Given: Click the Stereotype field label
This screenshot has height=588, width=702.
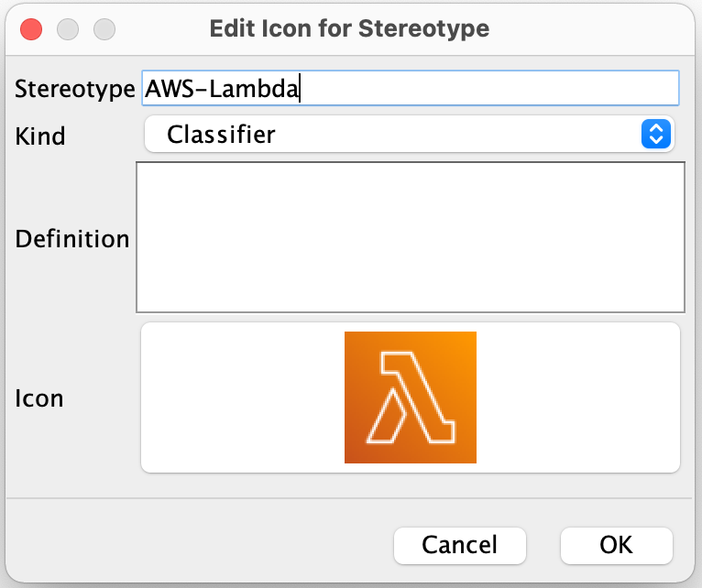Looking at the screenshot, I should 75,89.
